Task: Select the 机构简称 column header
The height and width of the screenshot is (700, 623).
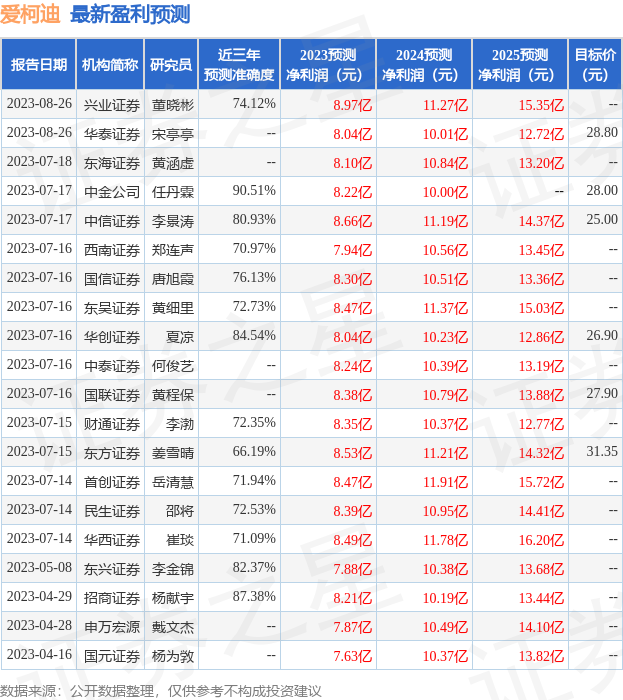Action: (x=110, y=65)
